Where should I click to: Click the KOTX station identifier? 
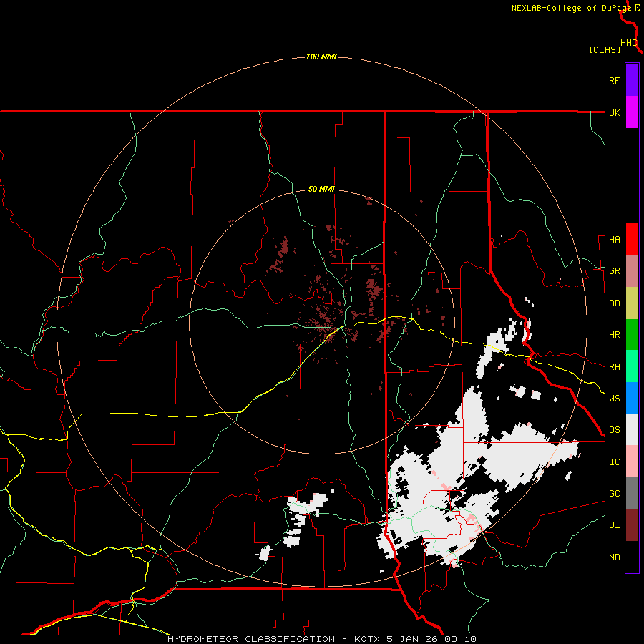tap(368, 639)
